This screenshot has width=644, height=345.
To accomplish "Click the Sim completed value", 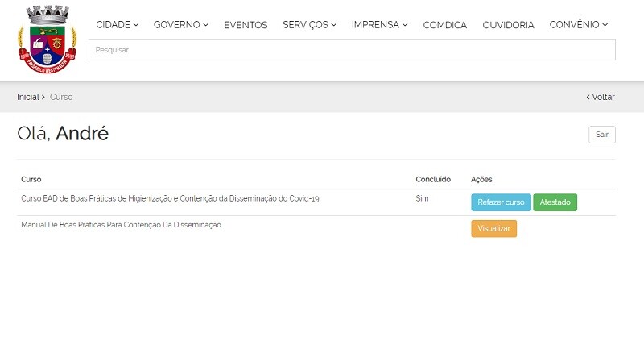I will 422,198.
